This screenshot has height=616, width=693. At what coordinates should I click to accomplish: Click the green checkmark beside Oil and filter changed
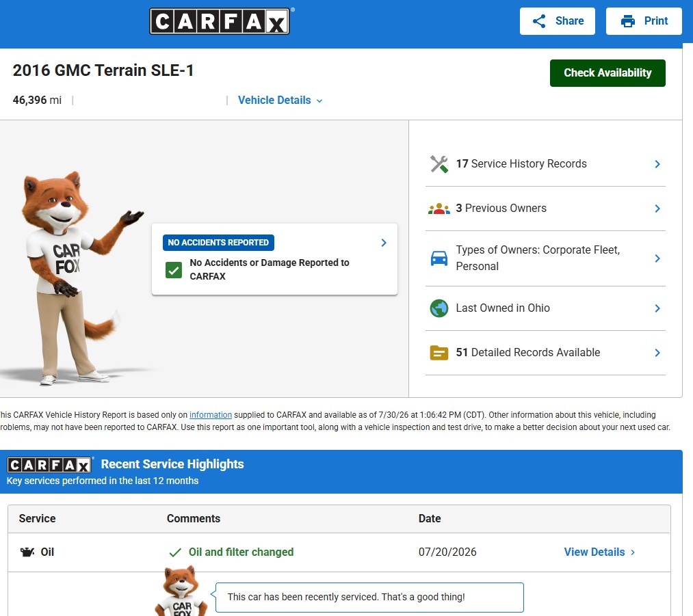[x=175, y=552]
